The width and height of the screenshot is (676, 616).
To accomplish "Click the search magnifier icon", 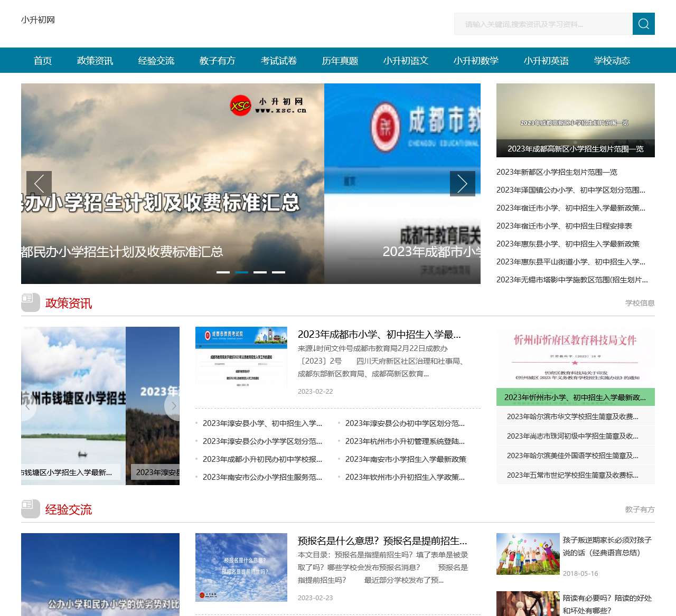I will pos(643,24).
